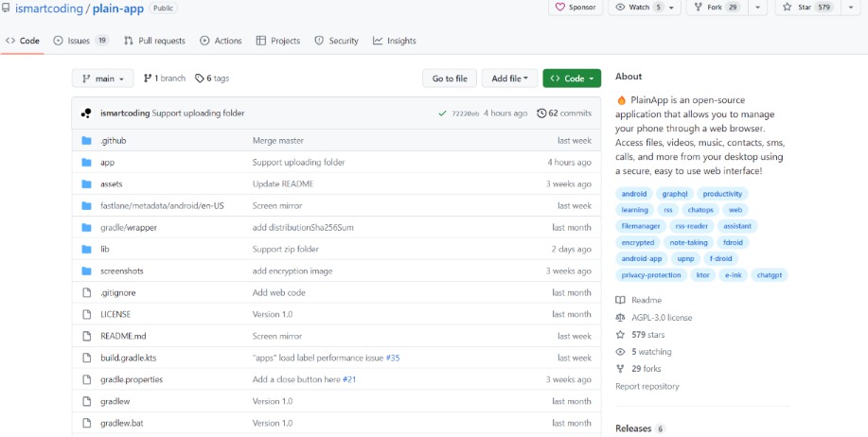Open the plain-app repository name link
The height and width of the screenshot is (437, 868).
pyautogui.click(x=118, y=9)
